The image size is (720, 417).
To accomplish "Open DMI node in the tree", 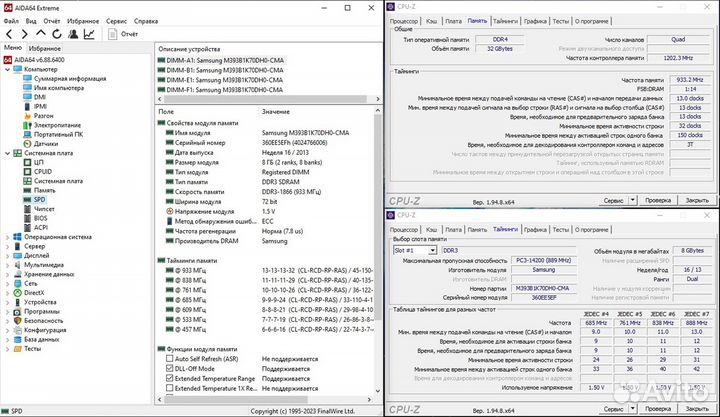I will pos(39,97).
